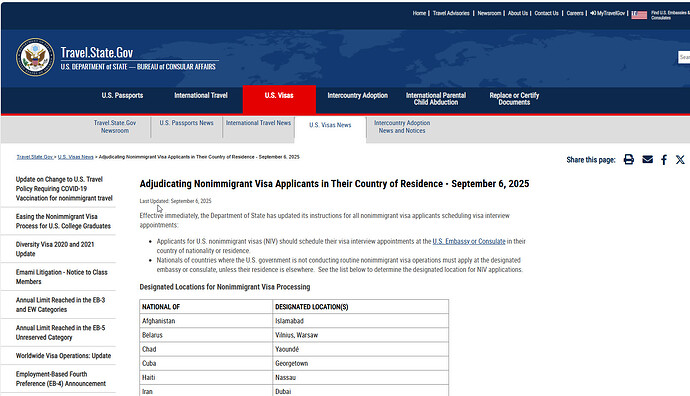Share this page on X
Screen dimensions: 690x396
pos(680,160)
